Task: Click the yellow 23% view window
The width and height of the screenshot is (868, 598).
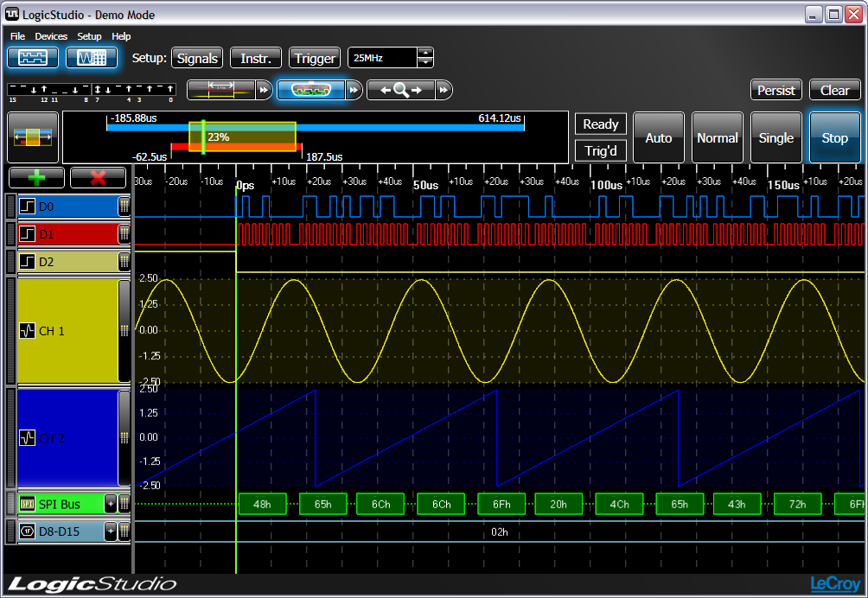Action: tap(242, 137)
